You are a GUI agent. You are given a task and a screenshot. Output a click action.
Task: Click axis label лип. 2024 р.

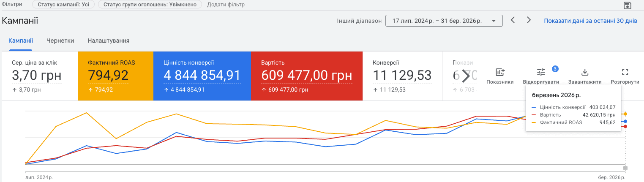coord(39,178)
